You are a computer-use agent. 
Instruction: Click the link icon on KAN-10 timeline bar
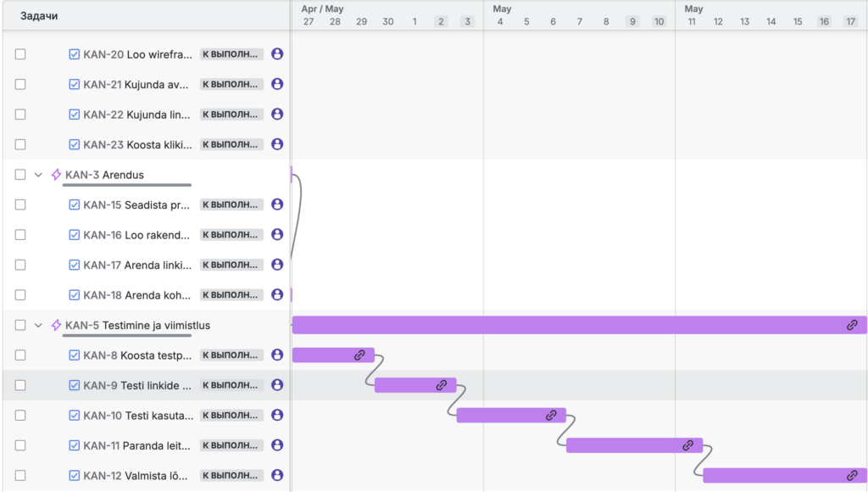551,415
